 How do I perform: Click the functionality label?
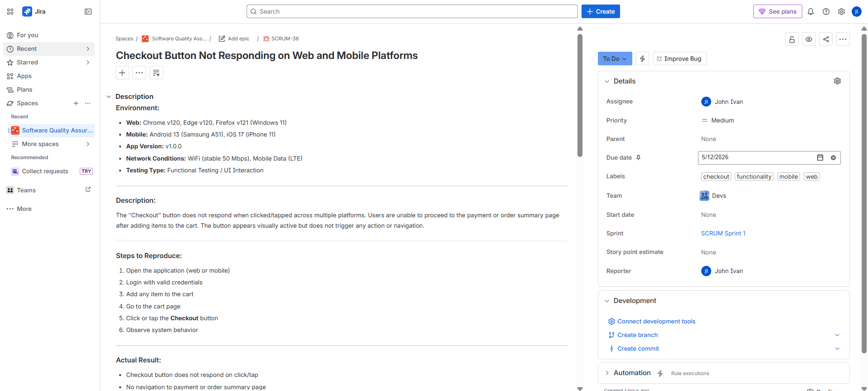point(754,176)
